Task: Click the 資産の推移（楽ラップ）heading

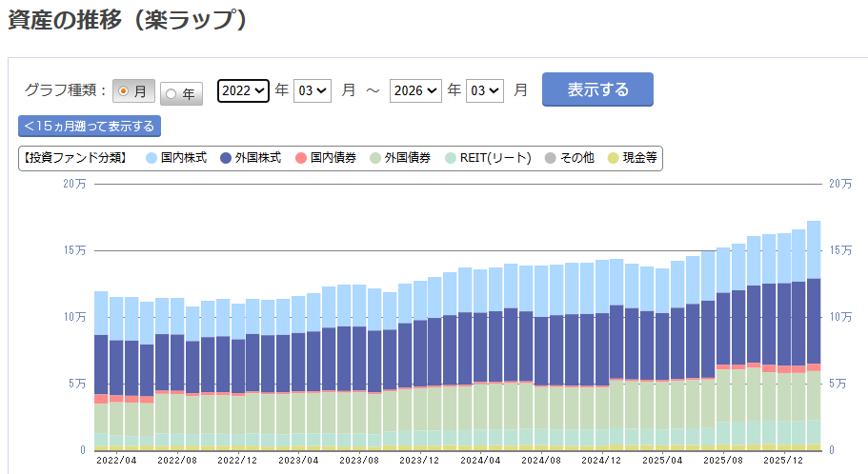Action: pos(129,21)
